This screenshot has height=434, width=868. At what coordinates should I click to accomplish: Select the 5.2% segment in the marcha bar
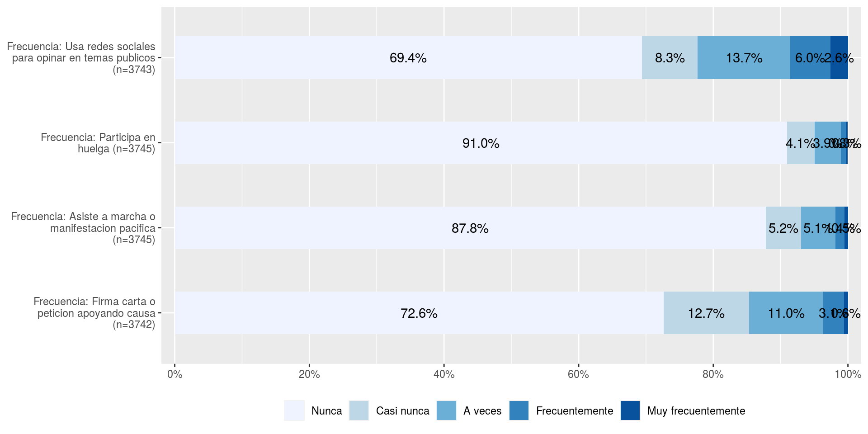point(783,228)
